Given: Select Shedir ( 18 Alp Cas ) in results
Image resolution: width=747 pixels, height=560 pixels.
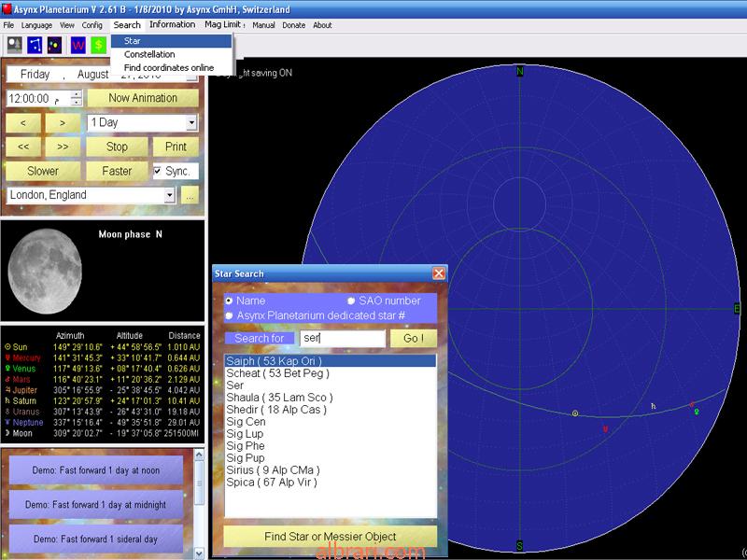Looking at the screenshot, I should pyautogui.click(x=331, y=410).
